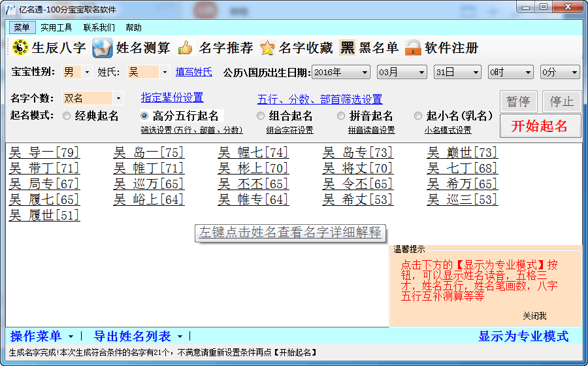Image resolution: width=588 pixels, height=366 pixels.
Task: Choose 拼音起名 radio option
Action: click(342, 116)
